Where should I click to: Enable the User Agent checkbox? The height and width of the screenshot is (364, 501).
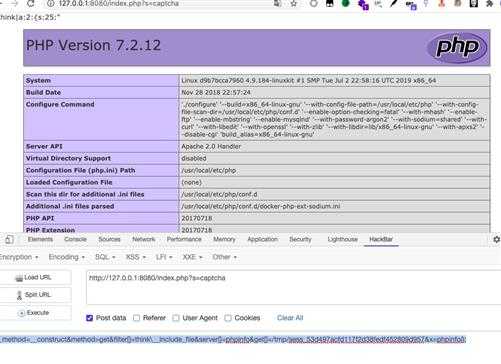click(176, 318)
